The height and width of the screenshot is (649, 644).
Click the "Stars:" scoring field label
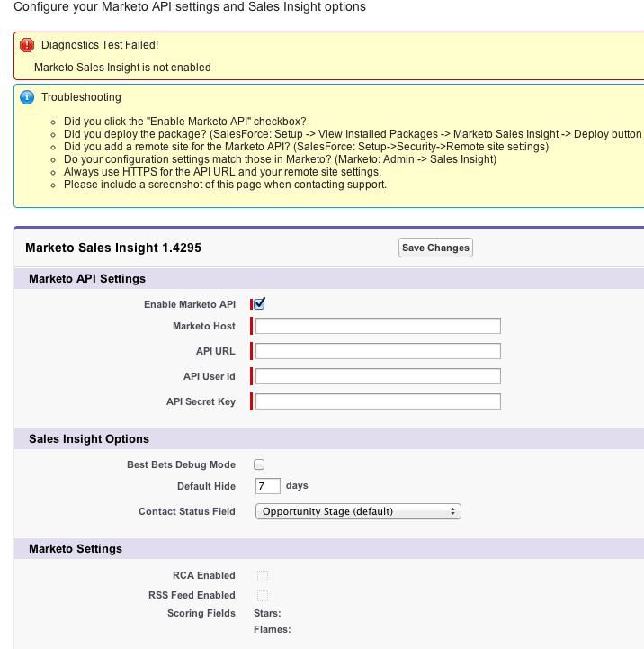tap(267, 613)
